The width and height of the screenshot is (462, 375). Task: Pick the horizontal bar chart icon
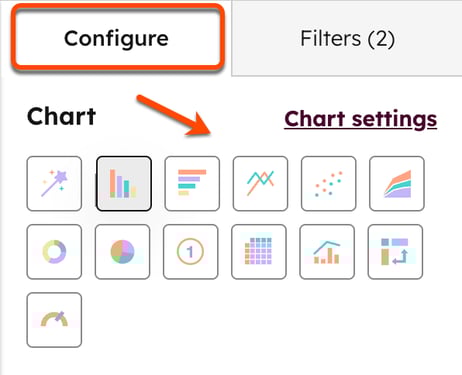pos(192,184)
